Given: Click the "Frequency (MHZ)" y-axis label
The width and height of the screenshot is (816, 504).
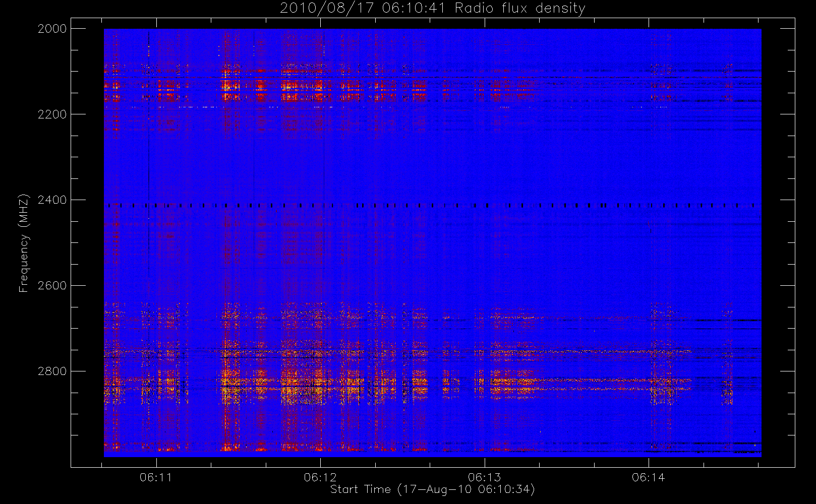Looking at the screenshot, I should point(23,243).
